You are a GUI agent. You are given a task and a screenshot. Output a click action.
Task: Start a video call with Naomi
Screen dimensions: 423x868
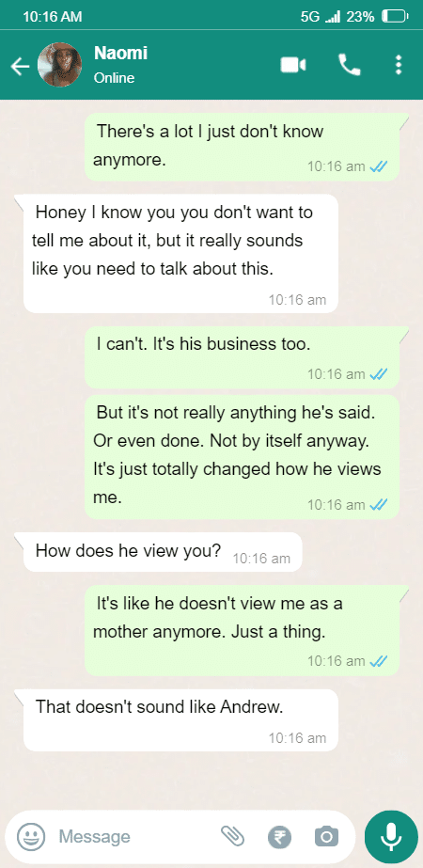tap(293, 65)
